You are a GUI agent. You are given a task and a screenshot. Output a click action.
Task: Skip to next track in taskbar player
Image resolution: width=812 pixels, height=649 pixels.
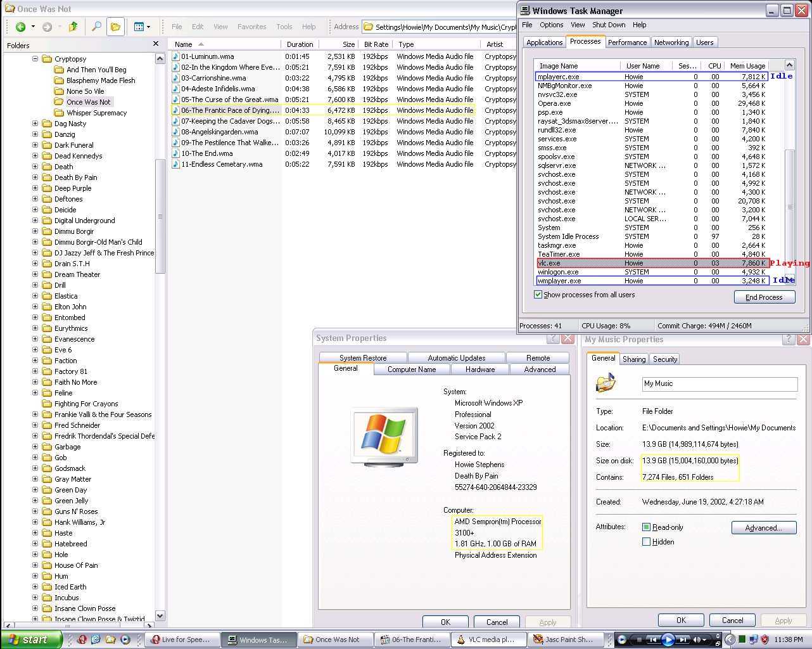(x=683, y=639)
